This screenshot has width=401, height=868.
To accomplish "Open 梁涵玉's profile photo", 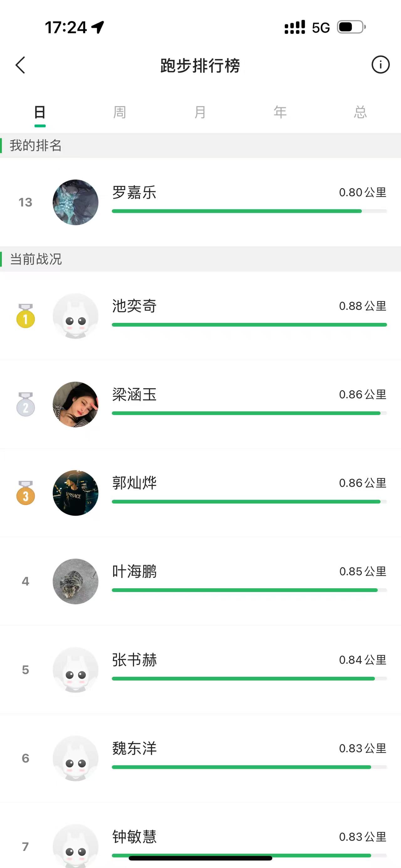I will (x=76, y=404).
